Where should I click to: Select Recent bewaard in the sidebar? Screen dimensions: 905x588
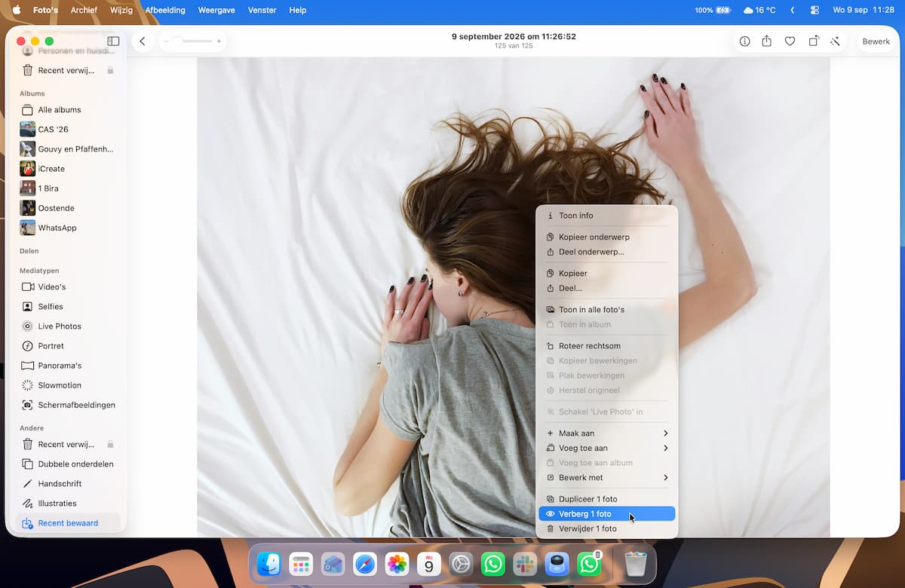tap(68, 523)
